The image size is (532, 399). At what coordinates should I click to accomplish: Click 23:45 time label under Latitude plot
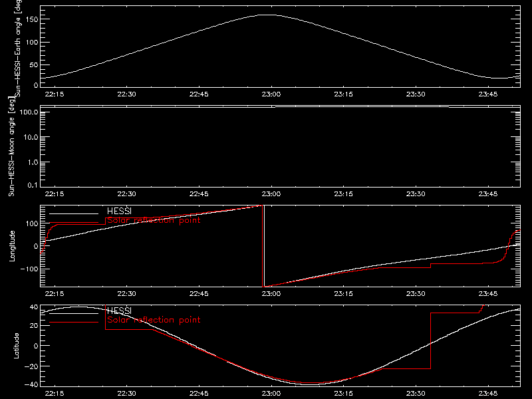click(488, 393)
